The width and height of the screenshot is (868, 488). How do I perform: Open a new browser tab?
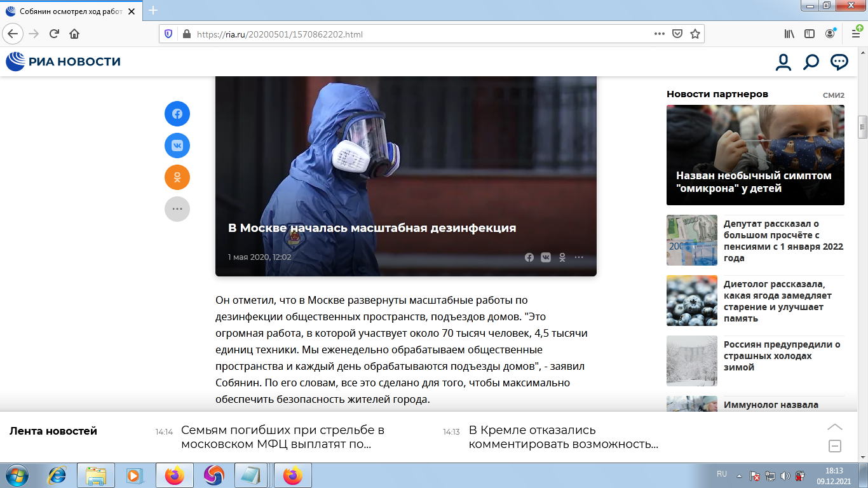[153, 11]
